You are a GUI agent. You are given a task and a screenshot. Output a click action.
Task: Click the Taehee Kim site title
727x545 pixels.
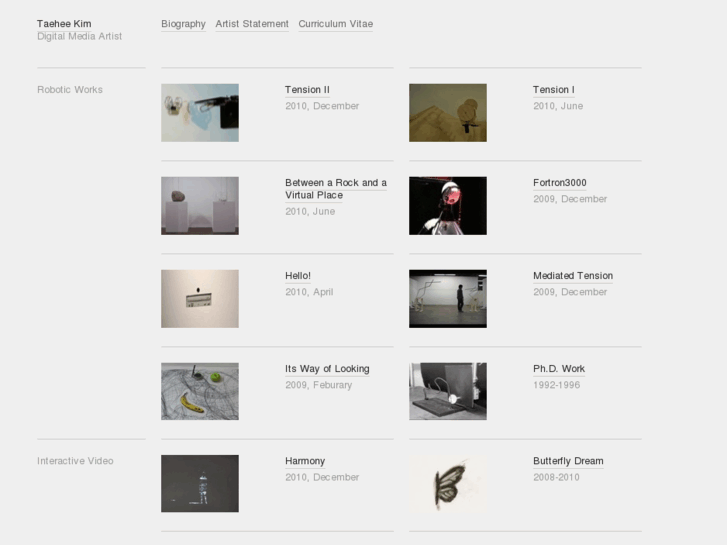(x=64, y=24)
